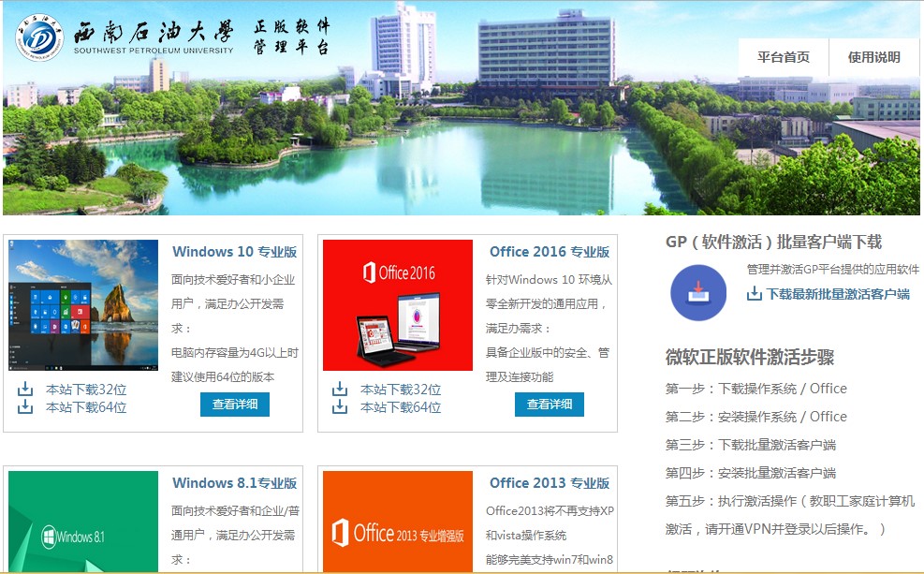Click 本站下载64位 link under Office 2016
Image resolution: width=924 pixels, height=574 pixels.
click(x=401, y=407)
